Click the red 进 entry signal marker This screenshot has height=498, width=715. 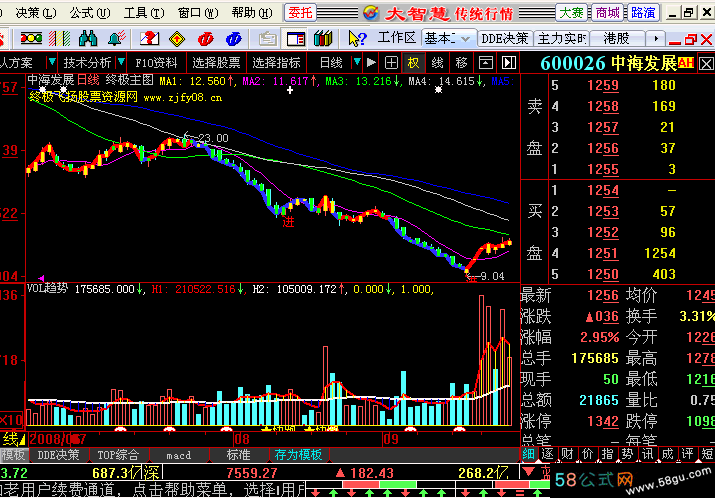288,222
